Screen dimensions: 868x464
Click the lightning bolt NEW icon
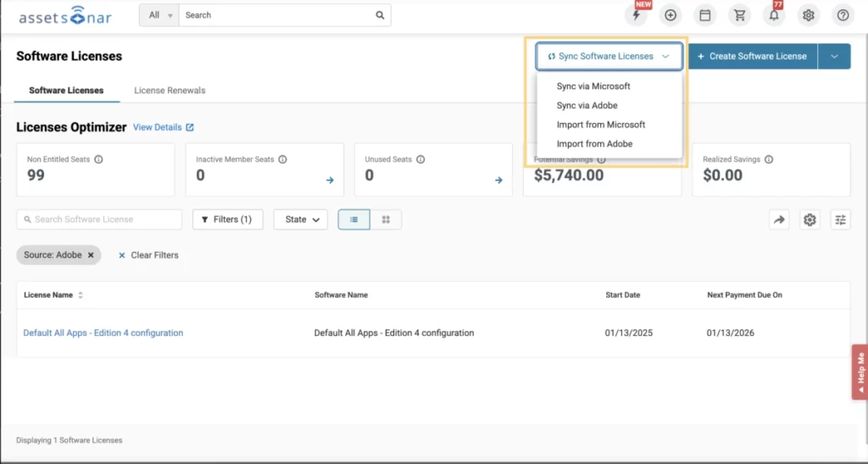coord(636,15)
